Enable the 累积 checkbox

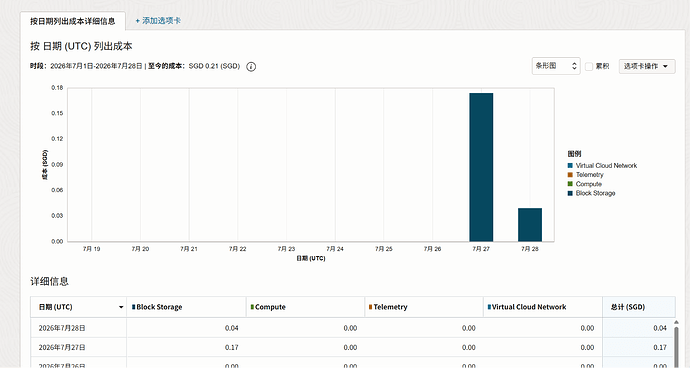(589, 66)
